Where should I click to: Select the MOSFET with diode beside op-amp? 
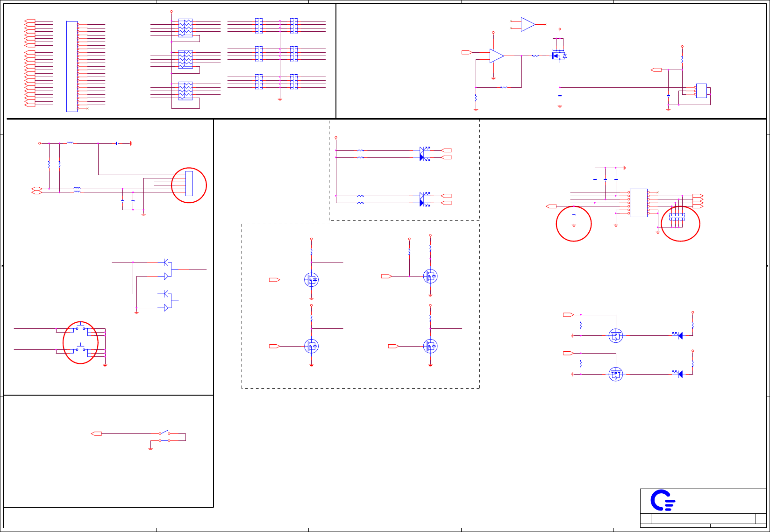[x=560, y=56]
